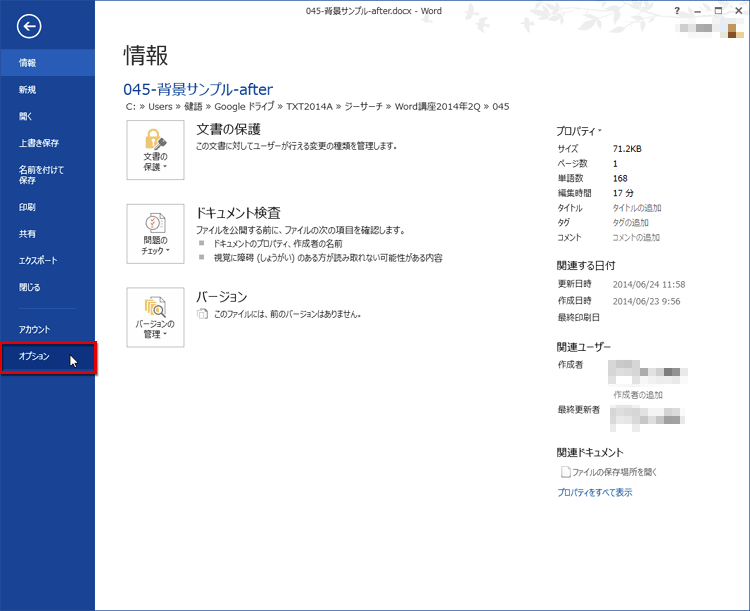The image size is (750, 611).
Task: Click the previous-version document icon
Action: pos(202,314)
